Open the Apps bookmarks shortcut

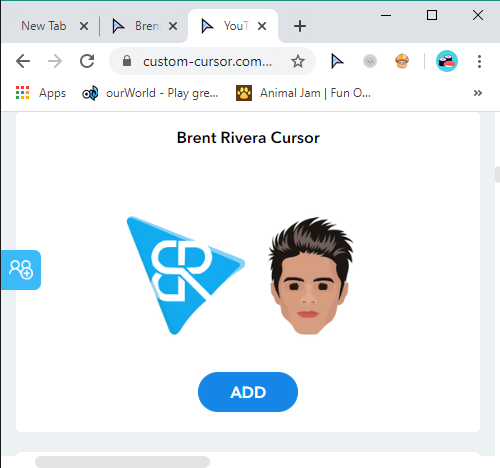41,93
